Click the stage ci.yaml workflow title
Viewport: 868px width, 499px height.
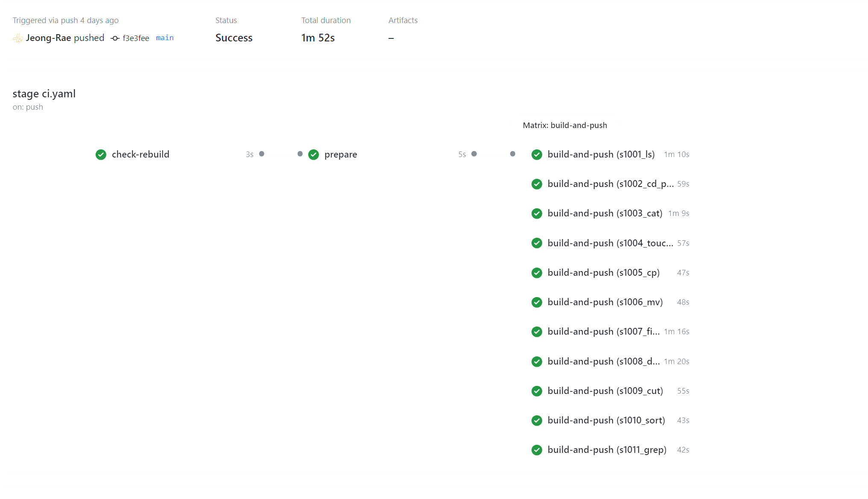(x=44, y=93)
